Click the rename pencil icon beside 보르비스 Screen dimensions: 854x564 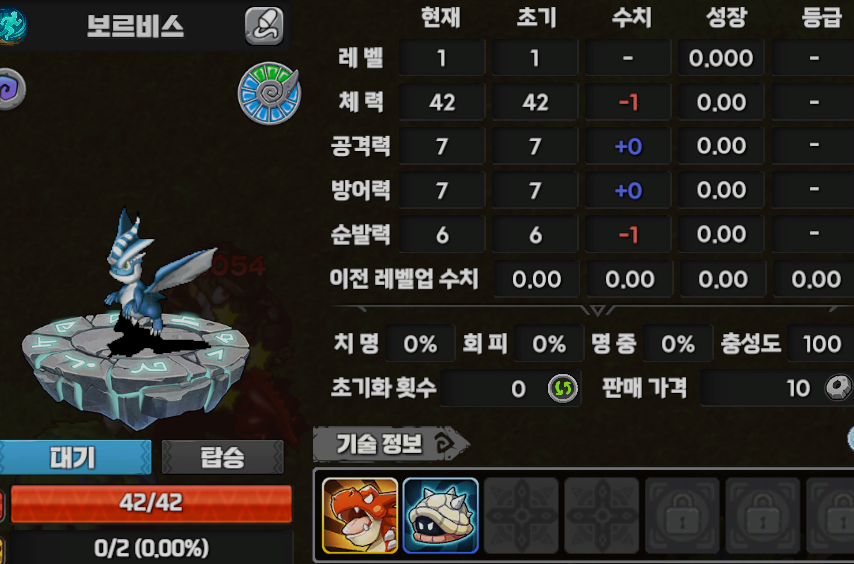(x=264, y=26)
